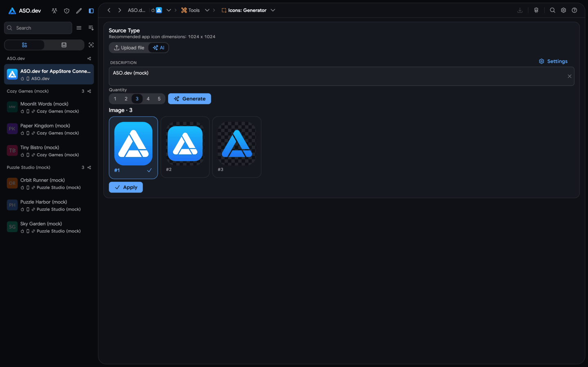
Task: Click the scan focus icon beside view tabs
Action: click(x=91, y=45)
